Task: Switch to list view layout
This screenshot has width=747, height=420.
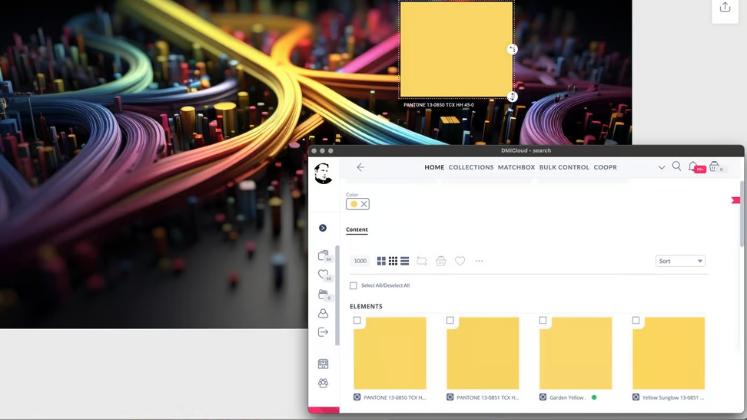Action: [405, 261]
